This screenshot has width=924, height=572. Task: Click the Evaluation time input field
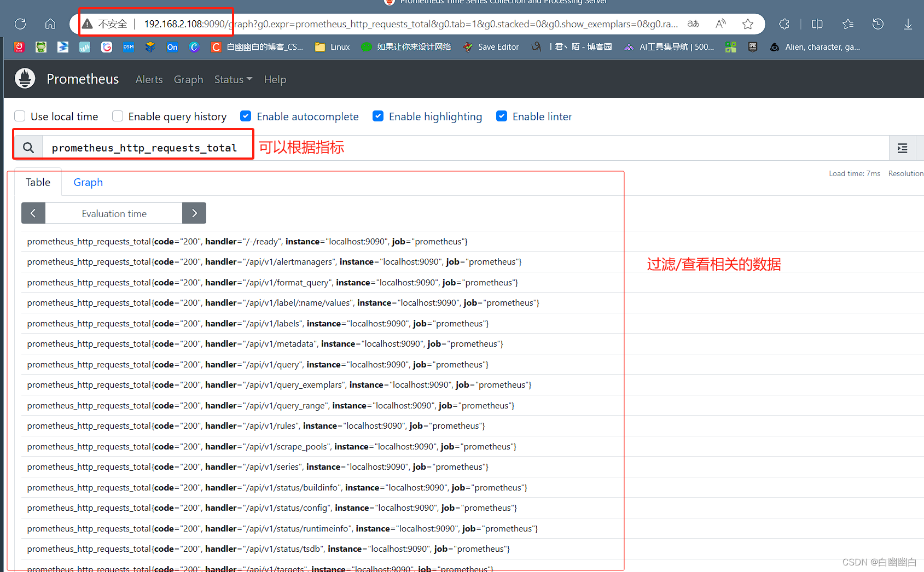114,213
